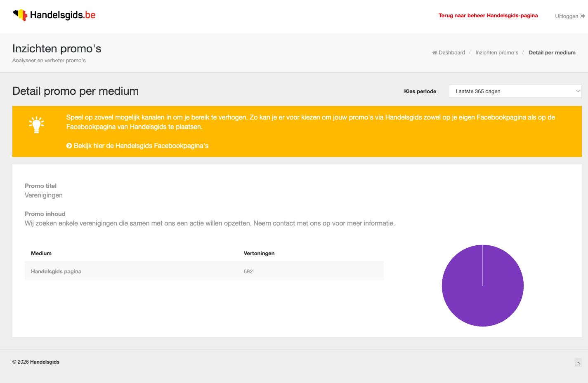588x383 pixels.
Task: Click the Kies periode label
Action: coord(420,92)
